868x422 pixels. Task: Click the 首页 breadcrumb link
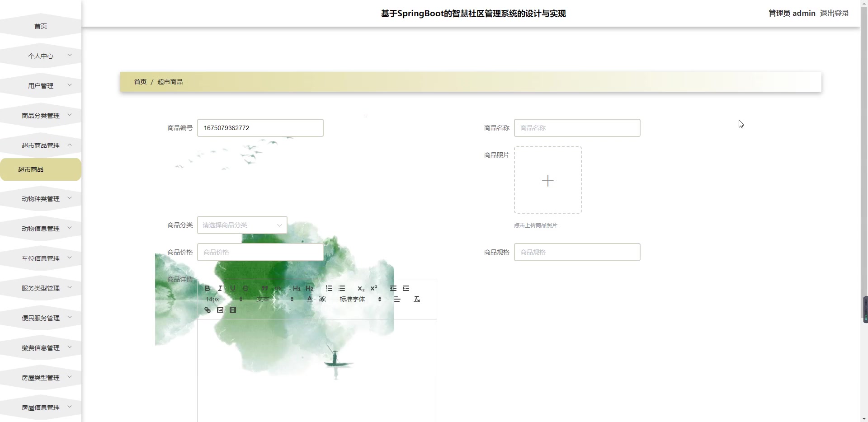click(140, 82)
